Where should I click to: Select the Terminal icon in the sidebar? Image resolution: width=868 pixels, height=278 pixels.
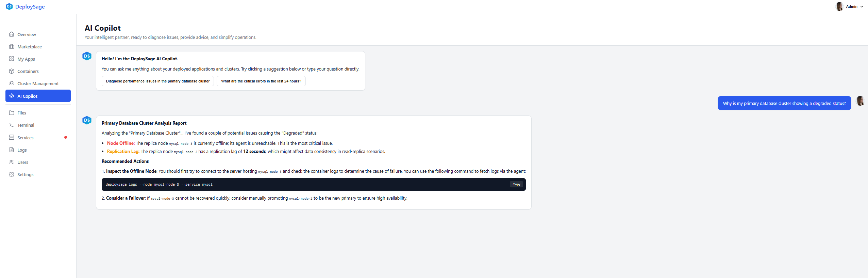[x=12, y=125]
